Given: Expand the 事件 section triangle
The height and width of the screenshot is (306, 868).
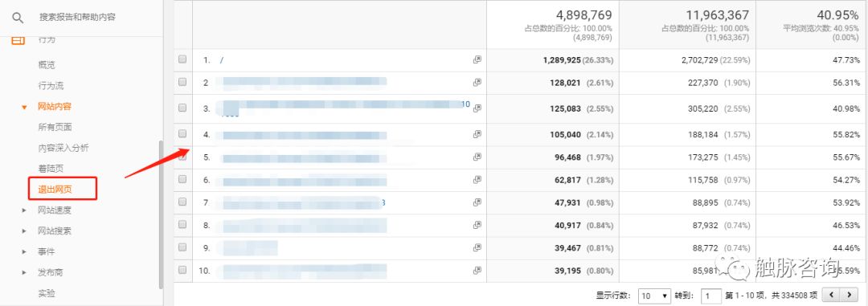Looking at the screenshot, I should pyautogui.click(x=24, y=251).
